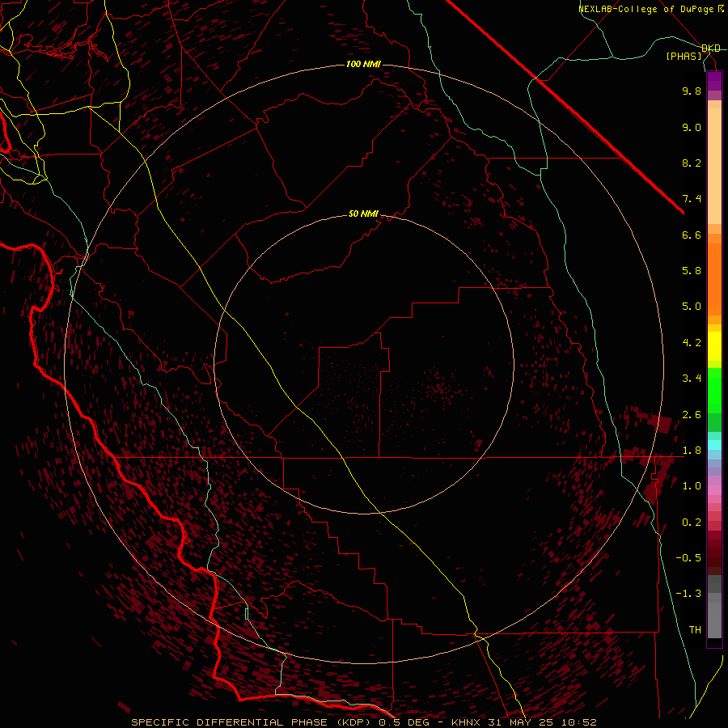Click the 1.0 scale value
728x728 pixels.
click(692, 486)
